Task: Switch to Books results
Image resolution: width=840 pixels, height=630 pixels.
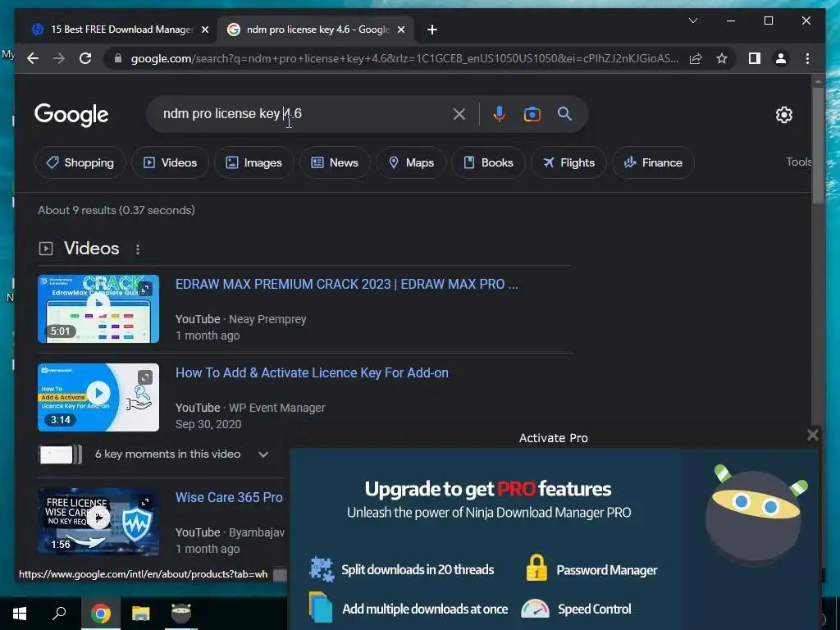Action: [489, 162]
